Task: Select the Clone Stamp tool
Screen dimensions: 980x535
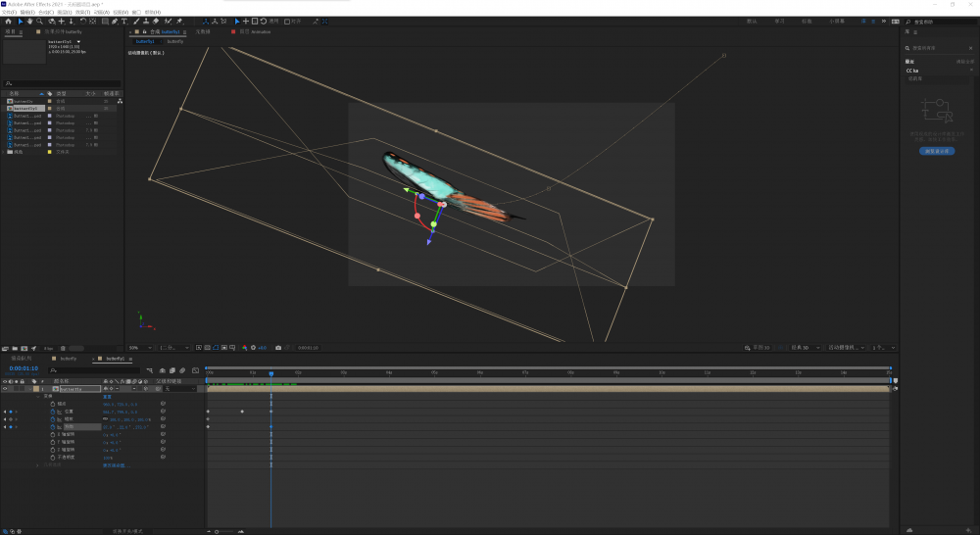Action: tap(146, 22)
